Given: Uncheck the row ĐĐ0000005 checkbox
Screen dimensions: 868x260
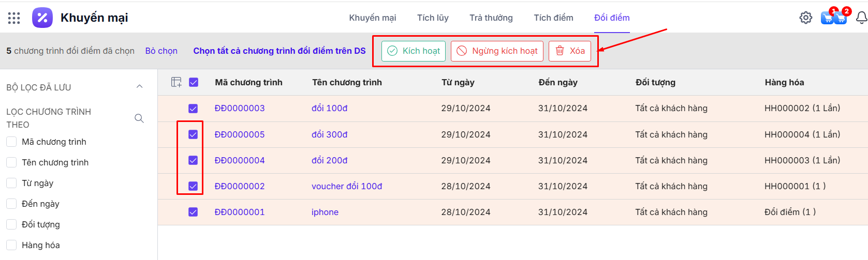Looking at the screenshot, I should pos(193,134).
